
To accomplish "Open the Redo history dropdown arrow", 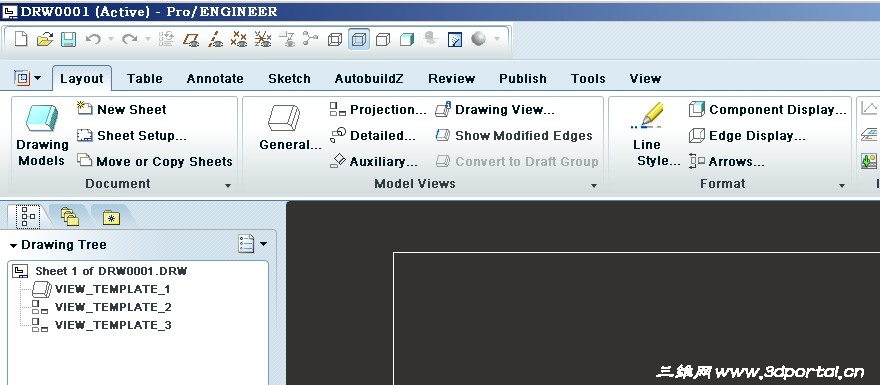I will 148,39.
